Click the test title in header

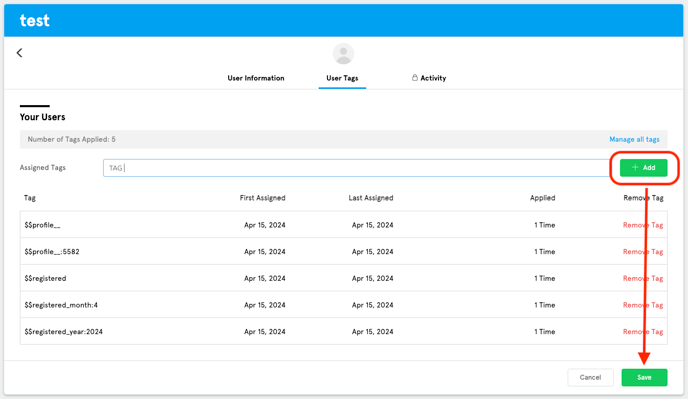pyautogui.click(x=35, y=20)
